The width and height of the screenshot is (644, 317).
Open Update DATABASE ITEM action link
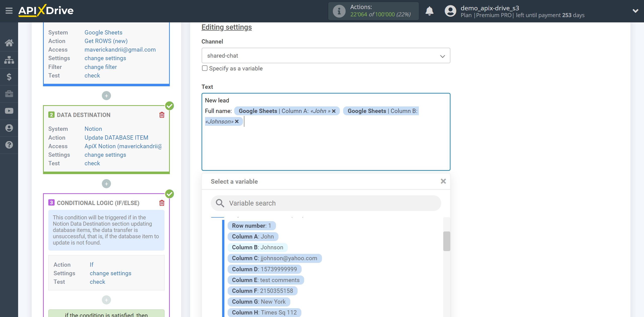click(116, 138)
